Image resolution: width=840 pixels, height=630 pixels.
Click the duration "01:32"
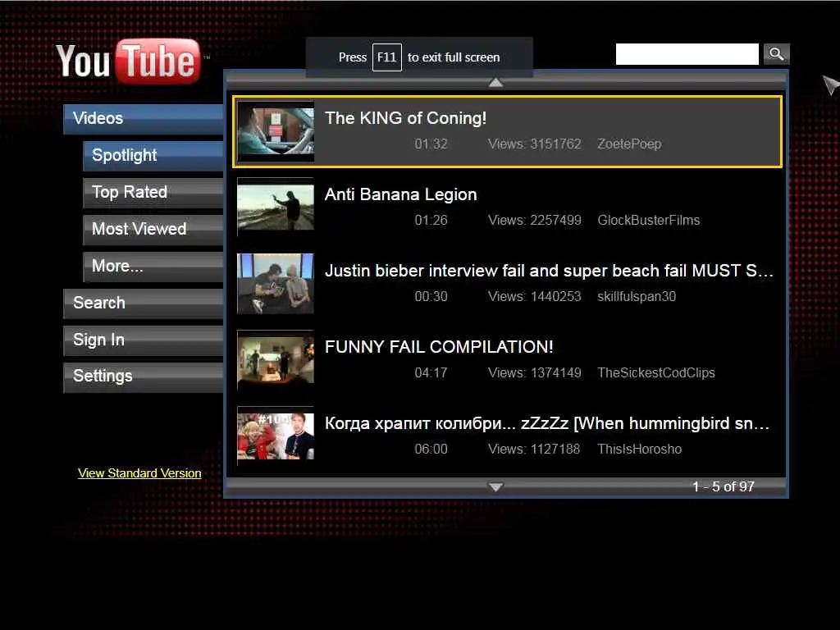tap(431, 144)
